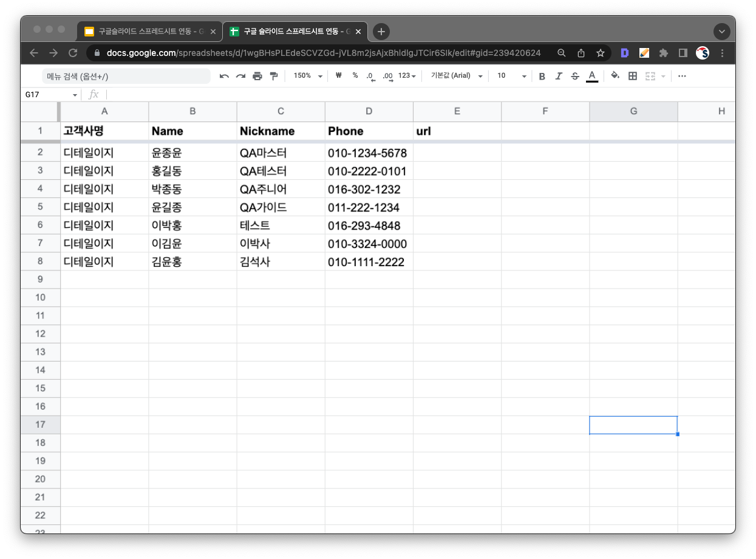Open the Borders icon

pos(632,75)
